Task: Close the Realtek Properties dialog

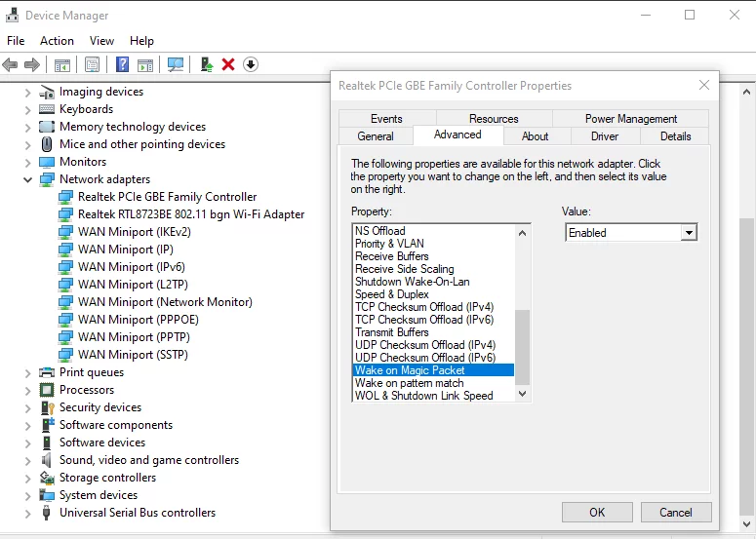Action: point(704,85)
